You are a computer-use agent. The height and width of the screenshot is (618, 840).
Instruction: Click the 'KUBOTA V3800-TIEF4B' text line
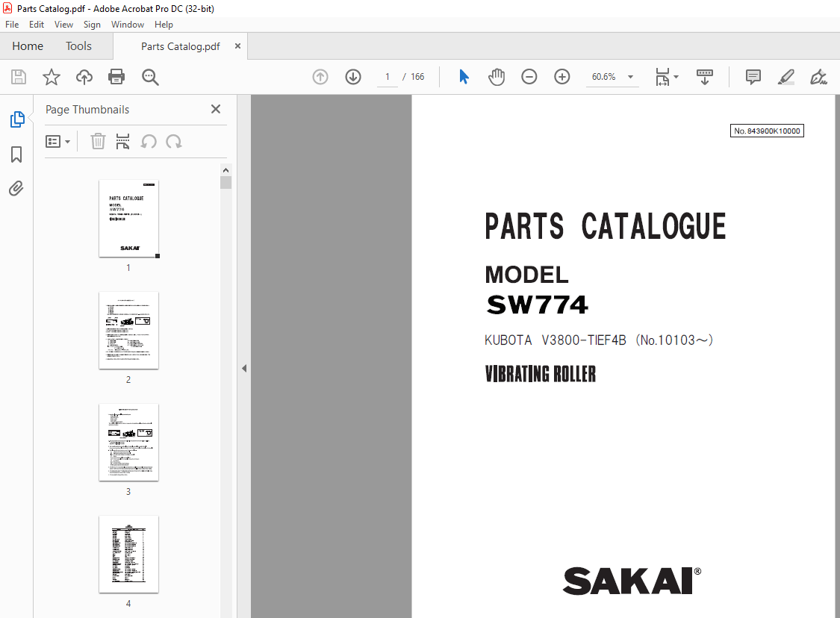pyautogui.click(x=598, y=340)
